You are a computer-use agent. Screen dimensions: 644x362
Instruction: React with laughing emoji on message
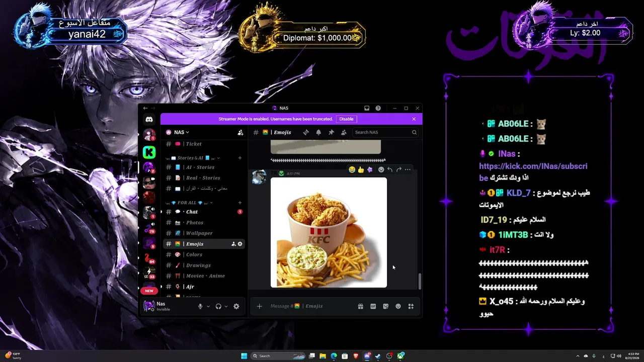point(352,169)
